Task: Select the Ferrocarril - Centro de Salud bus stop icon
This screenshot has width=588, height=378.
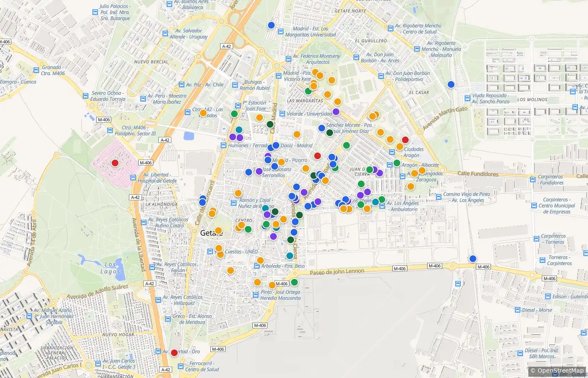Action: (x=181, y=366)
